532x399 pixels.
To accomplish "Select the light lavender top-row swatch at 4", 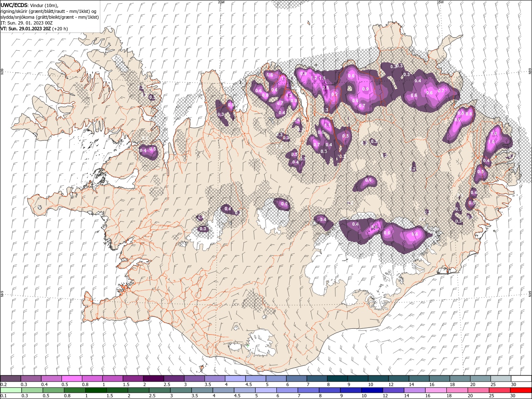I will point(235,379).
